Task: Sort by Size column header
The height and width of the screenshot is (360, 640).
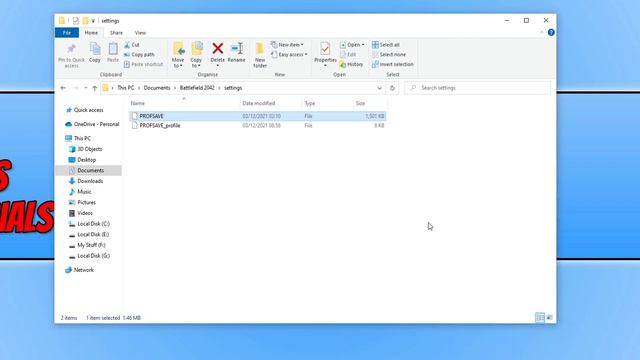Action: 360,104
